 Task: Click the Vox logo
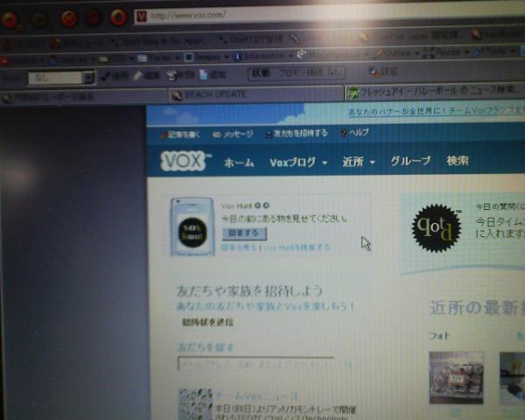[x=185, y=161]
